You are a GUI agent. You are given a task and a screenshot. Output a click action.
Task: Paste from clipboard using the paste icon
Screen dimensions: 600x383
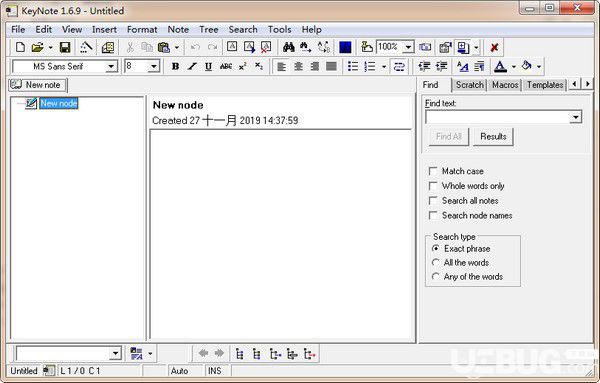tap(164, 47)
